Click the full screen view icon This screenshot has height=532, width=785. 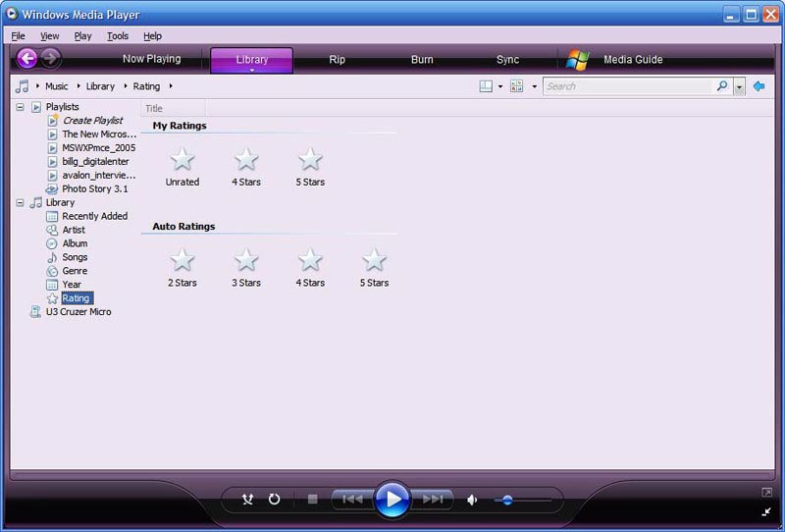coord(766,493)
